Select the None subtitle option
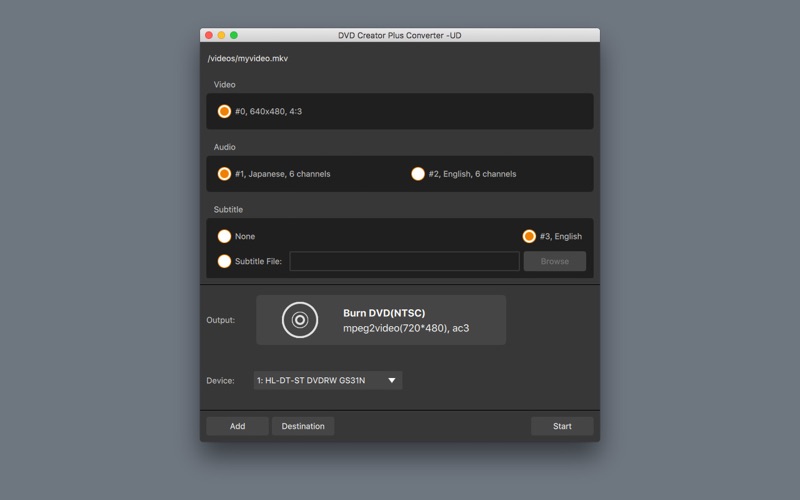Screen dimensions: 800x500 click(x=224, y=236)
